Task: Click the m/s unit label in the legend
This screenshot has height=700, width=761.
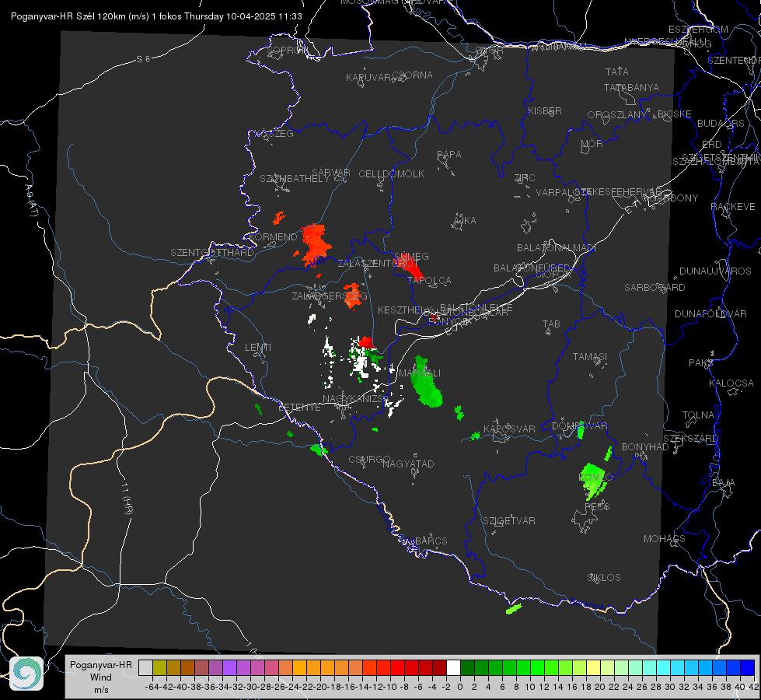Action: (101, 689)
